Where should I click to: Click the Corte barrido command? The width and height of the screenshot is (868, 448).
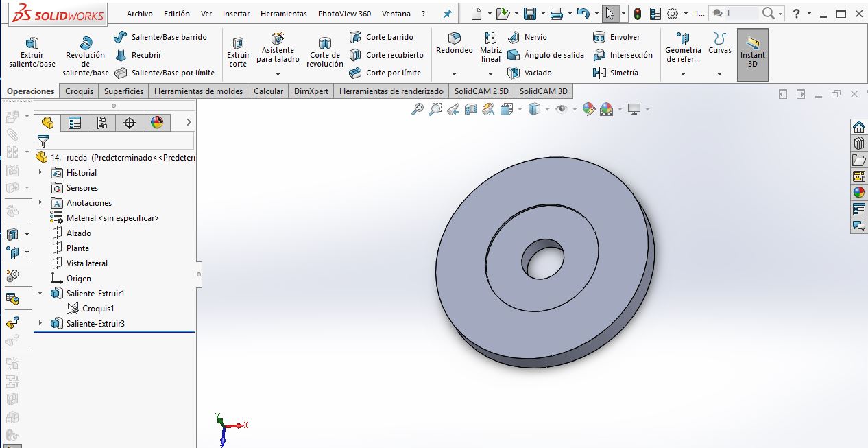pyautogui.click(x=381, y=37)
